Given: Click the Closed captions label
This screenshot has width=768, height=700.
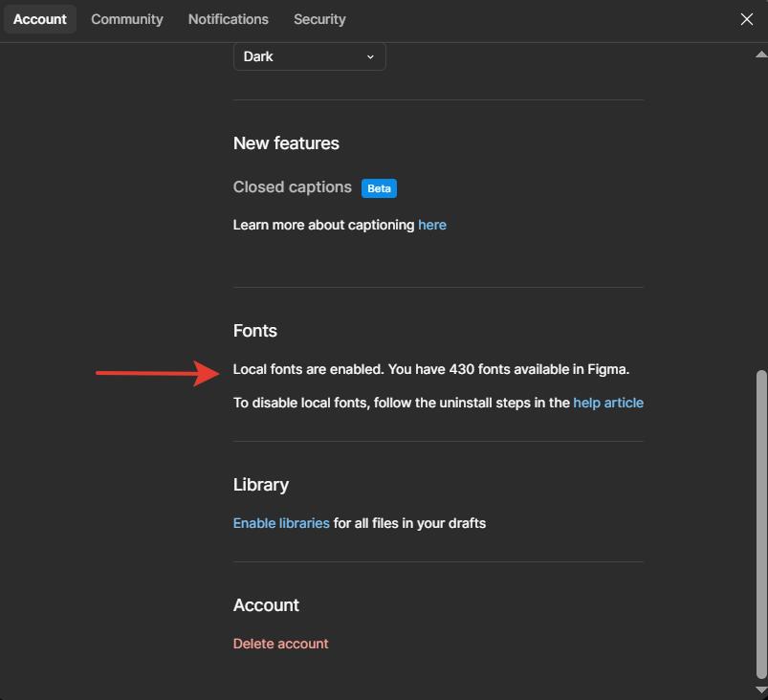Looking at the screenshot, I should (x=293, y=187).
